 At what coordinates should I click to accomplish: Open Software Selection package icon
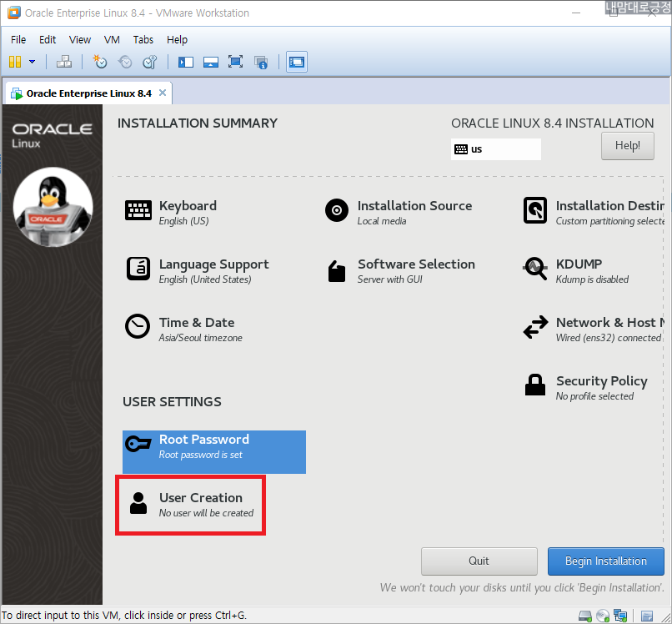[x=337, y=271]
